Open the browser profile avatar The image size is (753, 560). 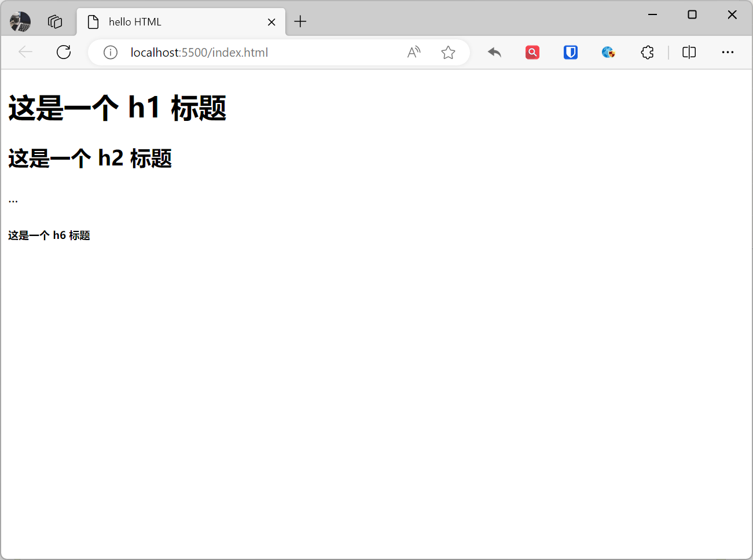19,21
